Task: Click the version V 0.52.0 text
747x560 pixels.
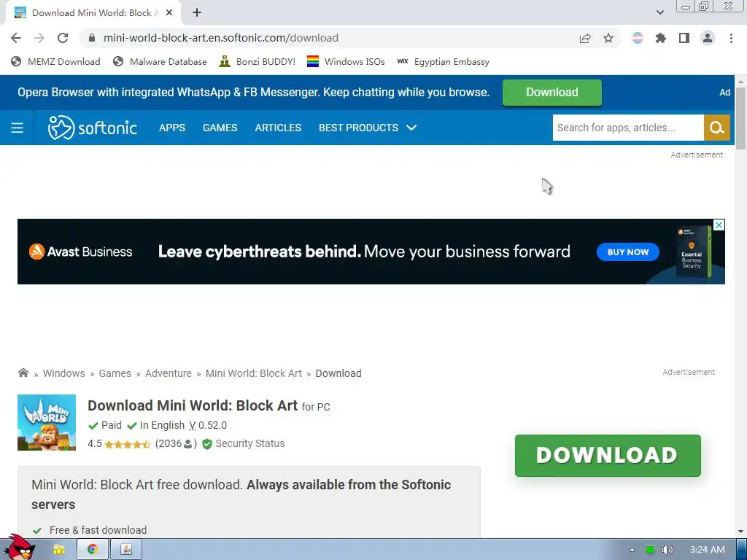Action: (x=208, y=425)
